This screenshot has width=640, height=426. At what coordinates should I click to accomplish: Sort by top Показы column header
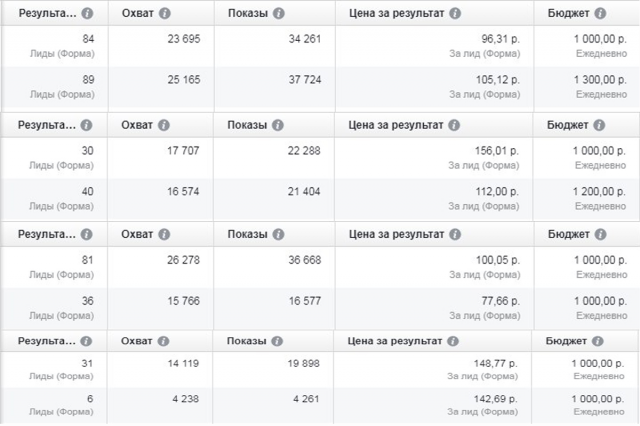tap(248, 13)
